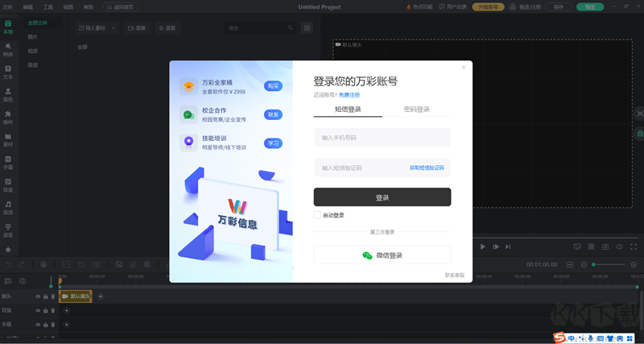Open the 音频 audio sidebar panel

coord(8,208)
